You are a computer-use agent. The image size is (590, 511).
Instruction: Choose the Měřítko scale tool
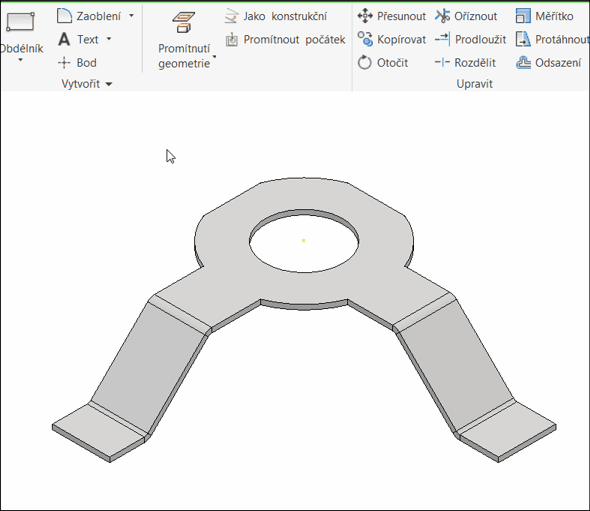click(x=544, y=16)
